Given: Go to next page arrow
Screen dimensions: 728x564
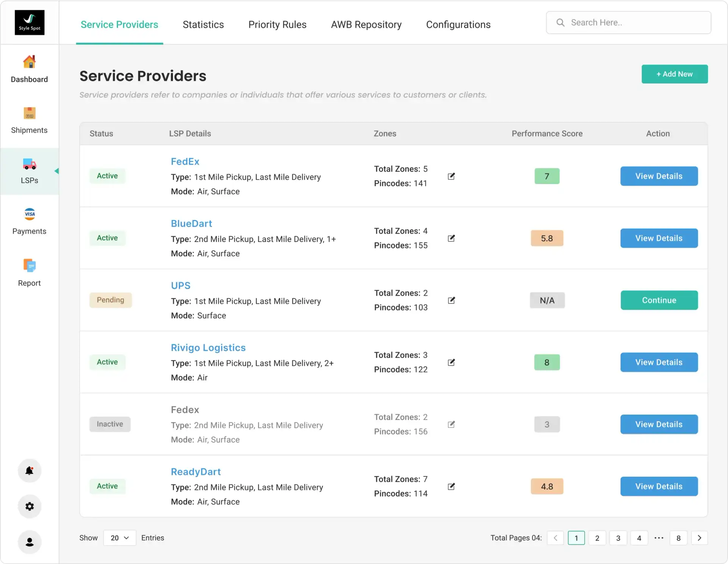Looking at the screenshot, I should [700, 538].
